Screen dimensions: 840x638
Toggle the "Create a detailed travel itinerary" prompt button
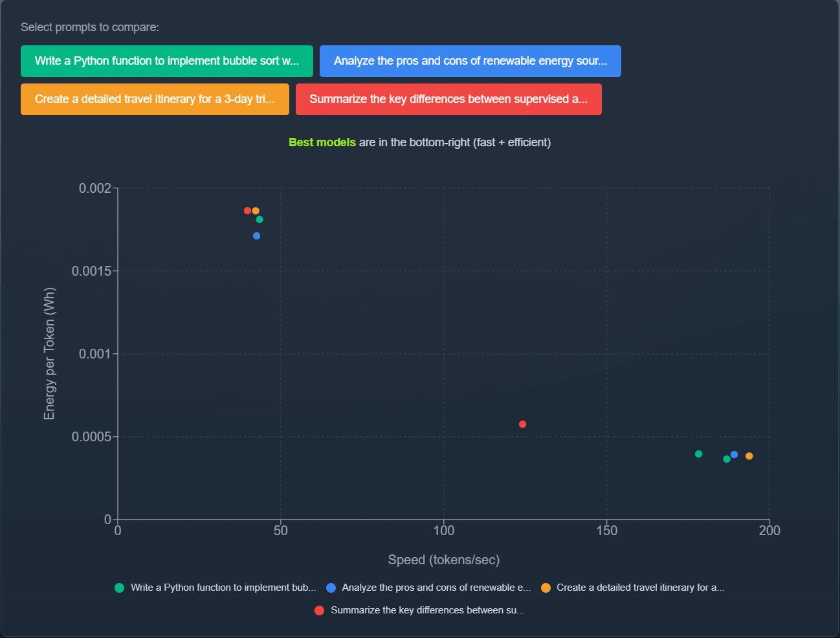[155, 99]
